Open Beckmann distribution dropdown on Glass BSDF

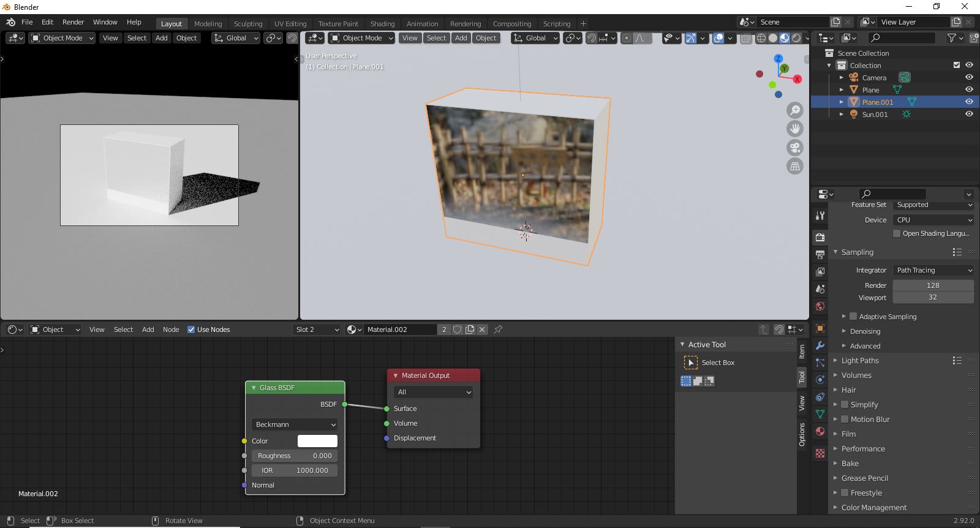click(x=295, y=424)
